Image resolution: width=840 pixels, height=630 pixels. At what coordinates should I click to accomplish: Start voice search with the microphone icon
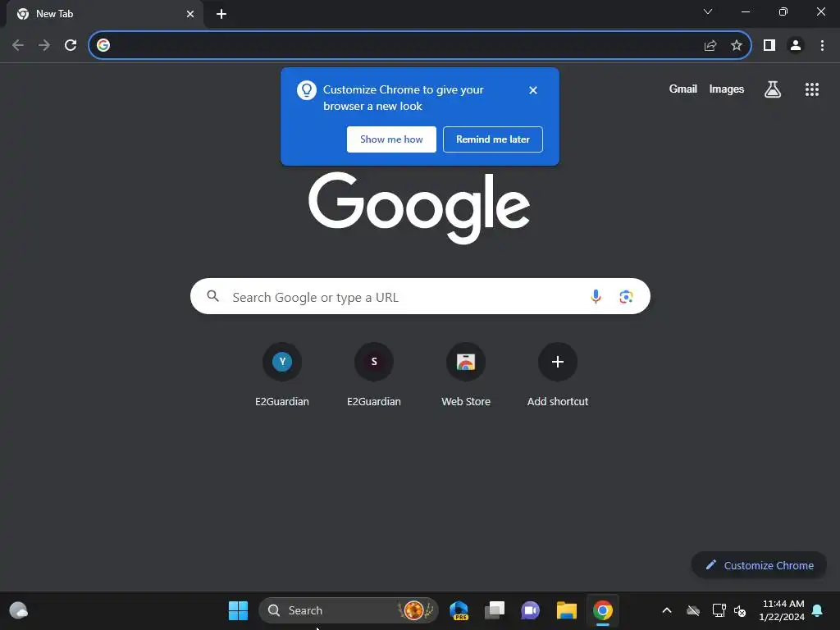click(596, 296)
